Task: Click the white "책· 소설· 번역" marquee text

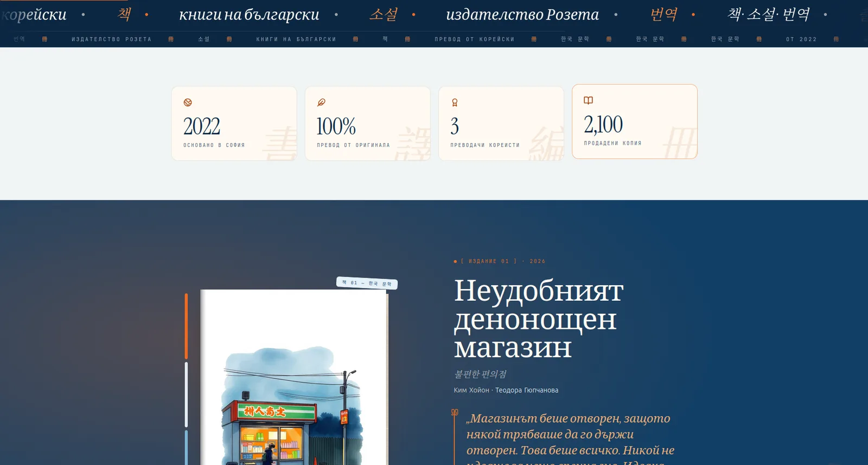Action: pyautogui.click(x=769, y=15)
